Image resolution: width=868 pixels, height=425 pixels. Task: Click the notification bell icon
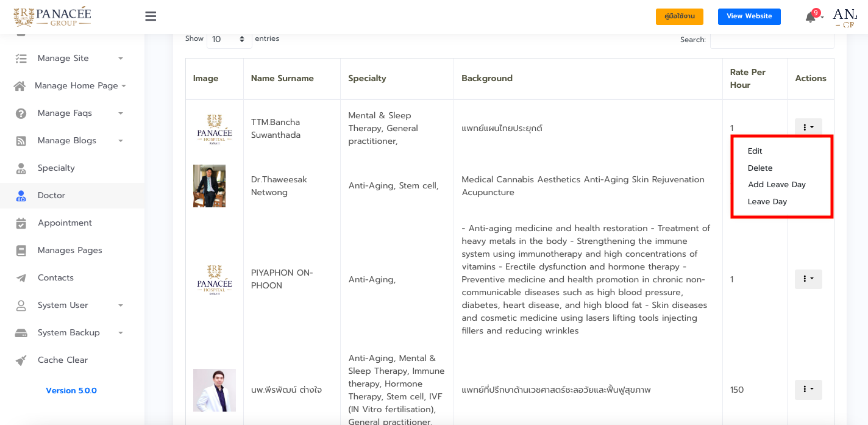810,17
